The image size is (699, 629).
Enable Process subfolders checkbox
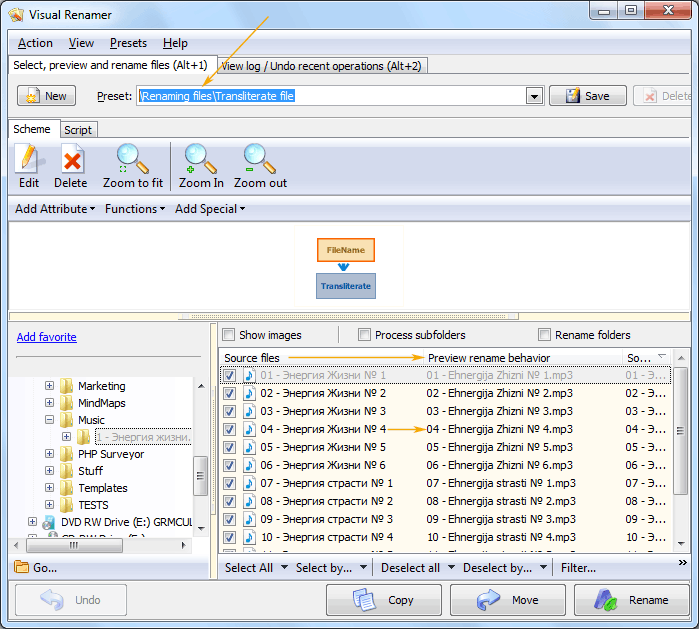(x=364, y=335)
